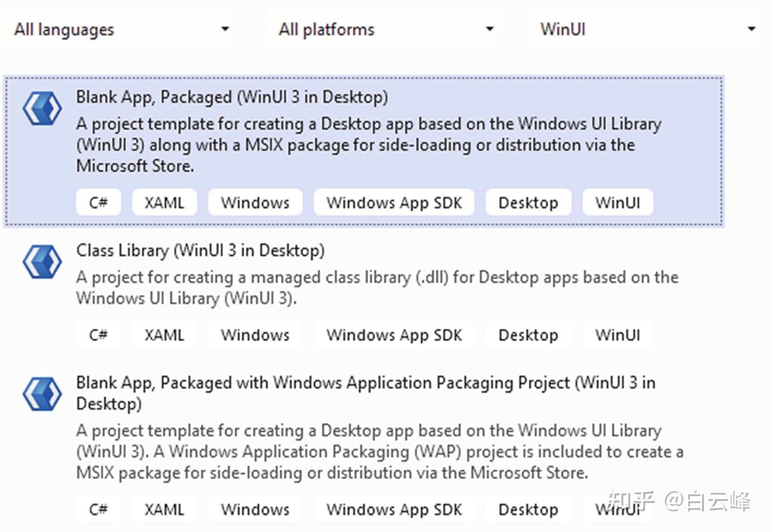Click the Class Library template icon
Screen dimensions: 770x532
pos(42,262)
